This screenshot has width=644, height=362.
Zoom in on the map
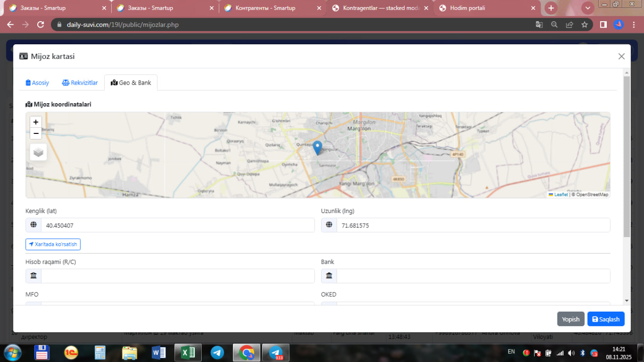(36, 122)
